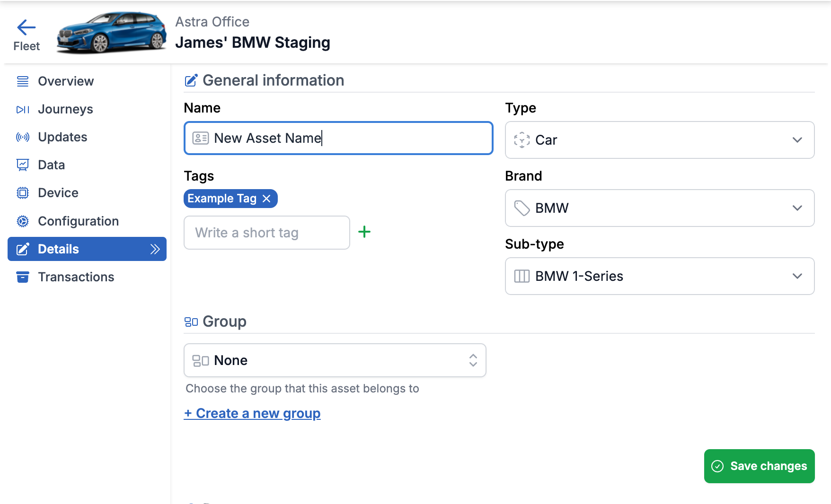Click the Transactions archive icon
This screenshot has height=504, width=831.
tap(22, 277)
